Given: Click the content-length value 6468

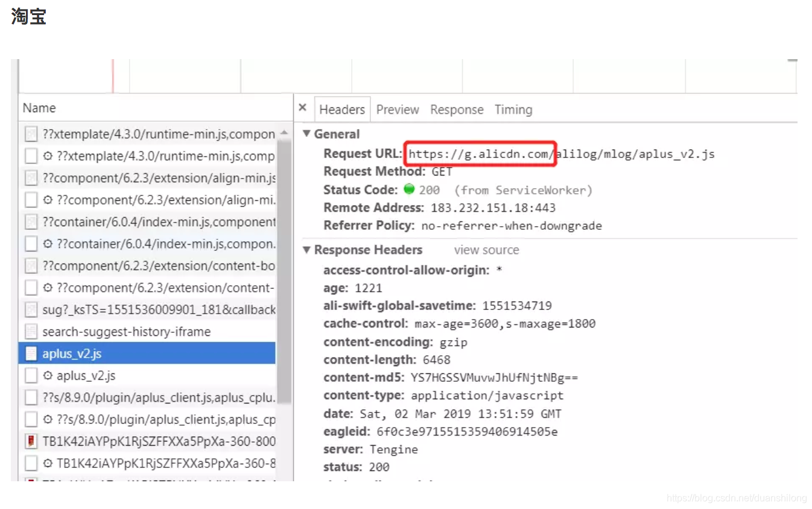Looking at the screenshot, I should [x=436, y=360].
